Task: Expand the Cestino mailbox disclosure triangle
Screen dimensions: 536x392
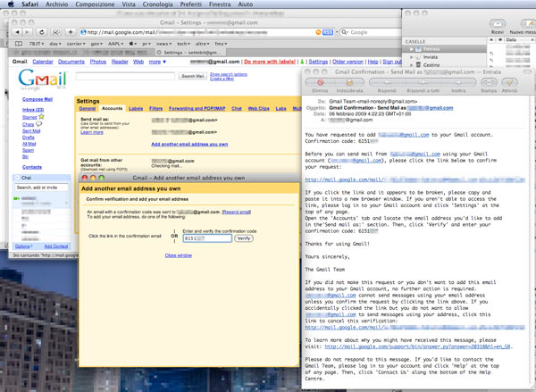Action: [412, 64]
